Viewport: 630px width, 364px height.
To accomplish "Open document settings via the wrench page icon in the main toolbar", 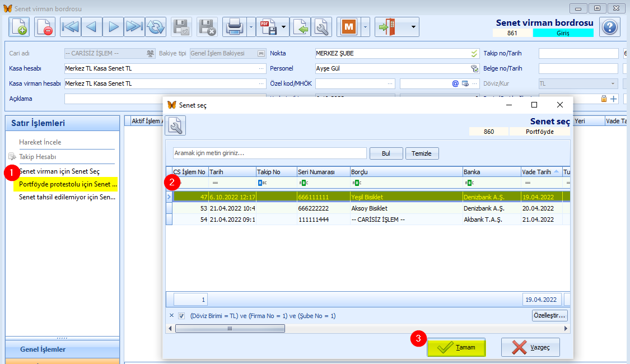I will point(321,27).
